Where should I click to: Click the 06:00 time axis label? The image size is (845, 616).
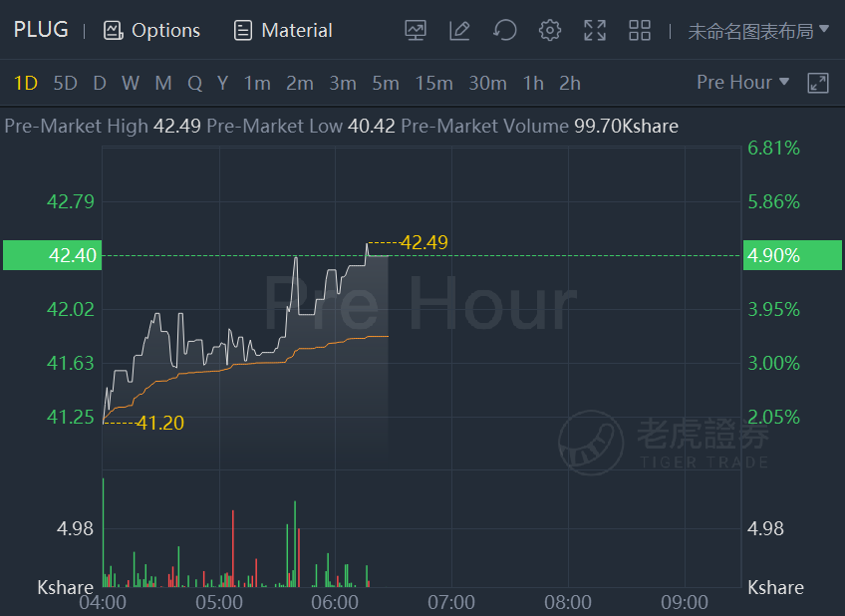click(x=335, y=602)
